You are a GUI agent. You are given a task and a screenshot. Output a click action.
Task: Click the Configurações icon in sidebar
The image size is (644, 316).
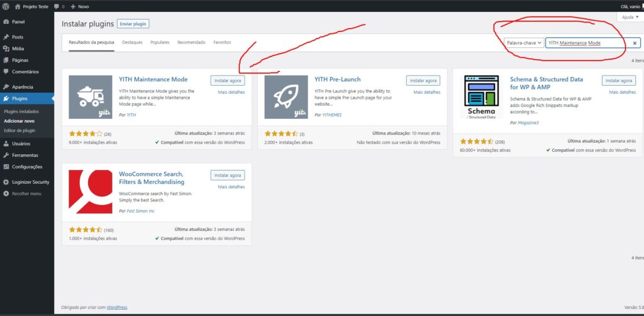6,166
